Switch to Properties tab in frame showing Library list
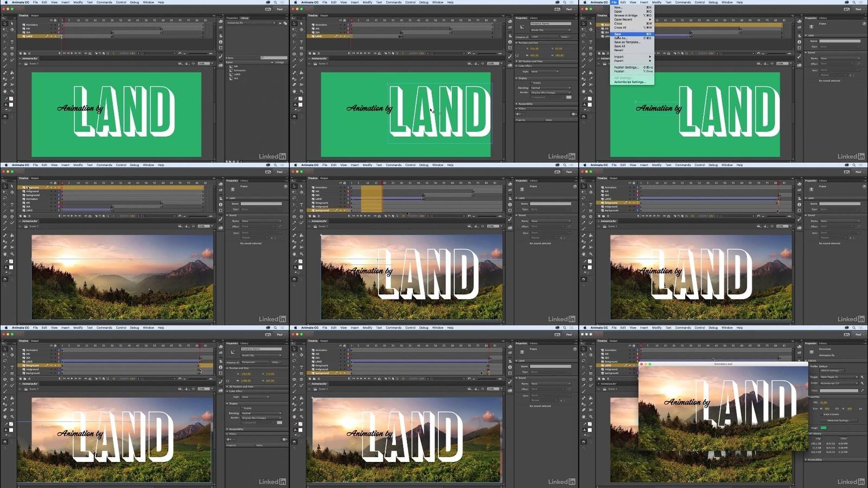Screen dimensions: 868x488 pyautogui.click(x=232, y=18)
